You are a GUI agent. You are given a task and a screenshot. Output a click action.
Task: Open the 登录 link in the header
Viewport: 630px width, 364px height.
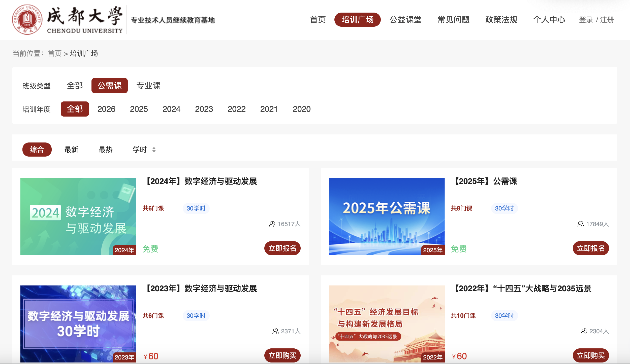tap(586, 20)
